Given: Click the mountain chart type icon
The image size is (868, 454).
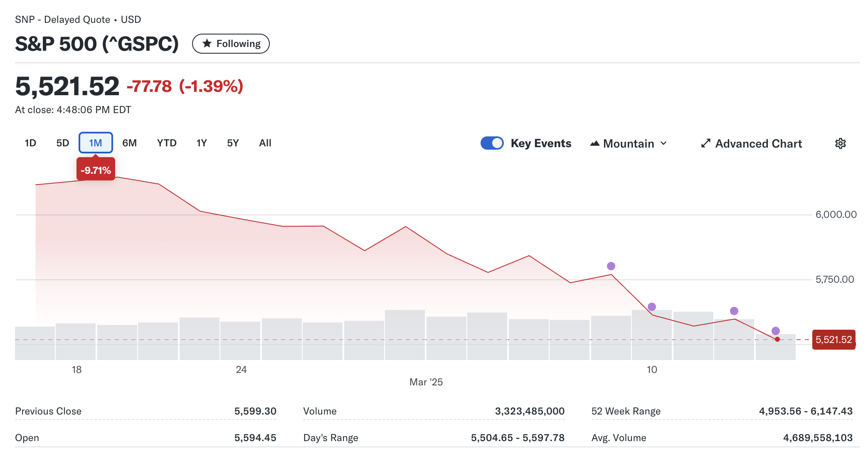Looking at the screenshot, I should point(595,143).
